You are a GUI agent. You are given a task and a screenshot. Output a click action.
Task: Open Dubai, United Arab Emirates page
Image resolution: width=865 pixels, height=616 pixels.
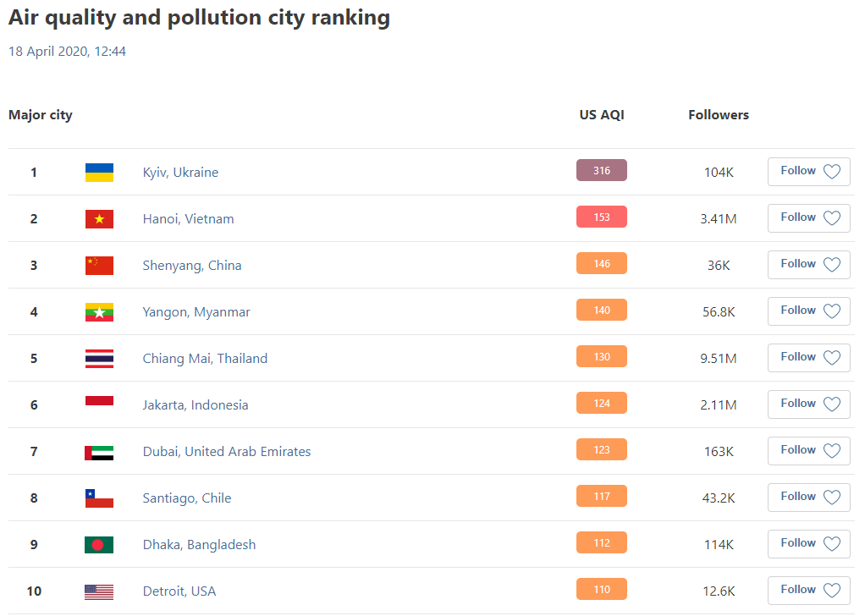(227, 452)
